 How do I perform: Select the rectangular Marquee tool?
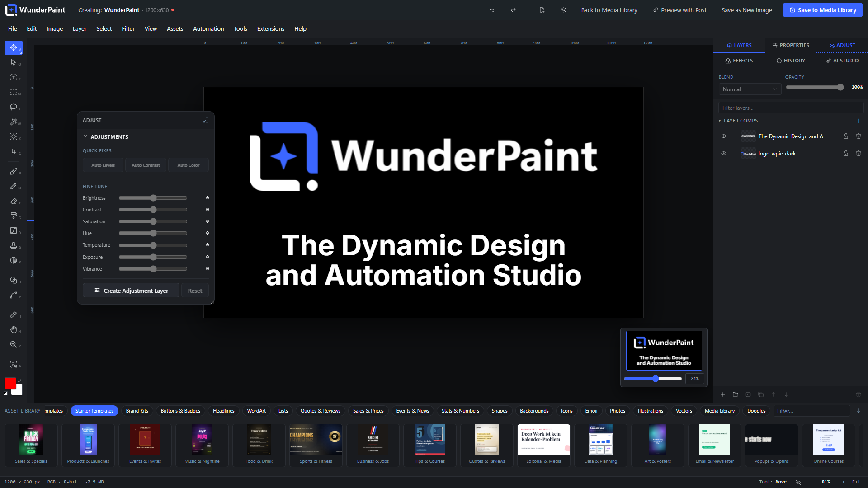coord(14,92)
